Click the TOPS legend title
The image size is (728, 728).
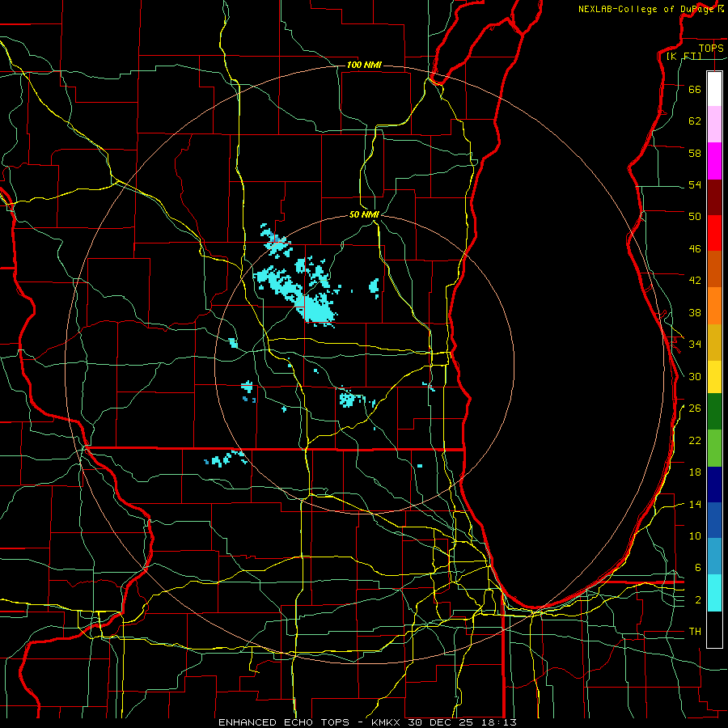[x=711, y=49]
